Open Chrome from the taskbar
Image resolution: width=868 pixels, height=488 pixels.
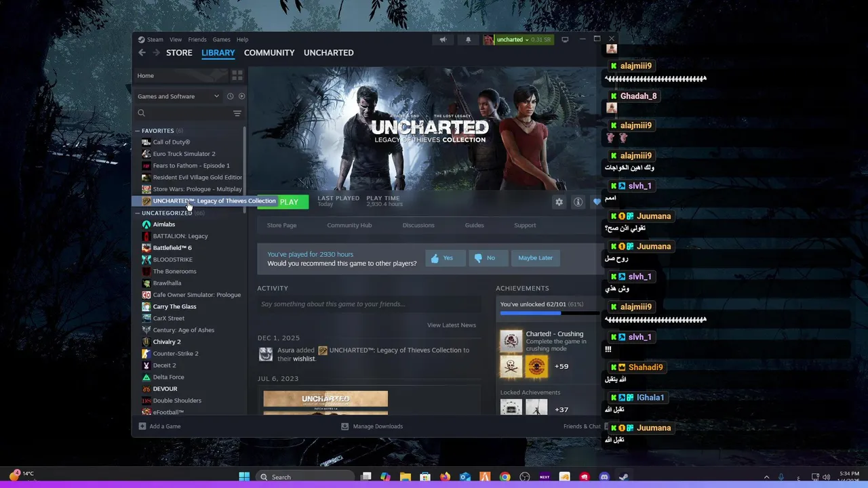coord(505,477)
